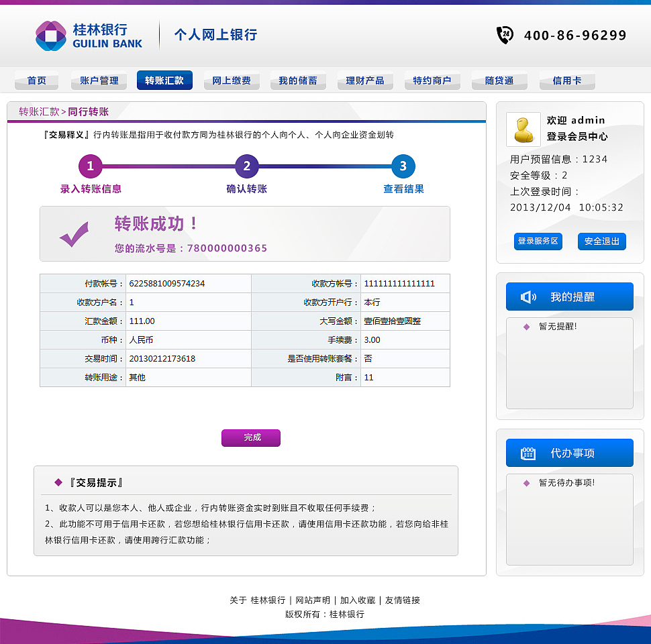Select step 3 查看结果
Image resolution: width=651 pixels, height=644 pixels.
tap(403, 166)
